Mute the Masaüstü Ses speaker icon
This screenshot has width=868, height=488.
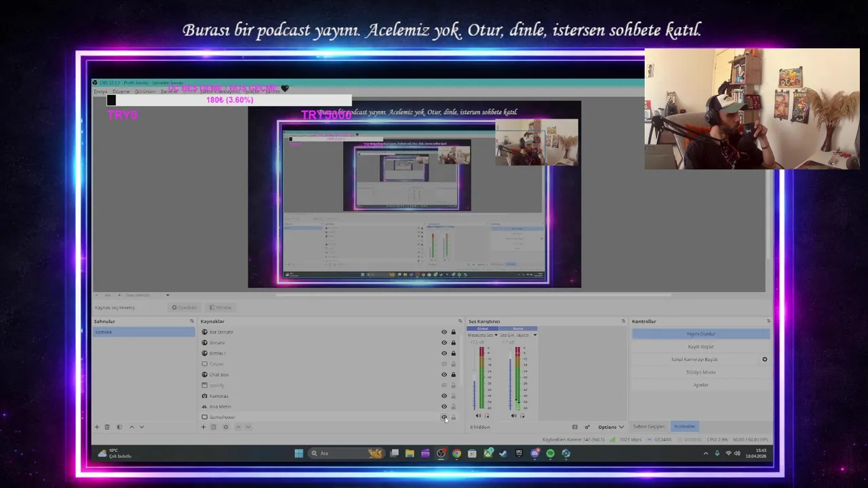[478, 415]
